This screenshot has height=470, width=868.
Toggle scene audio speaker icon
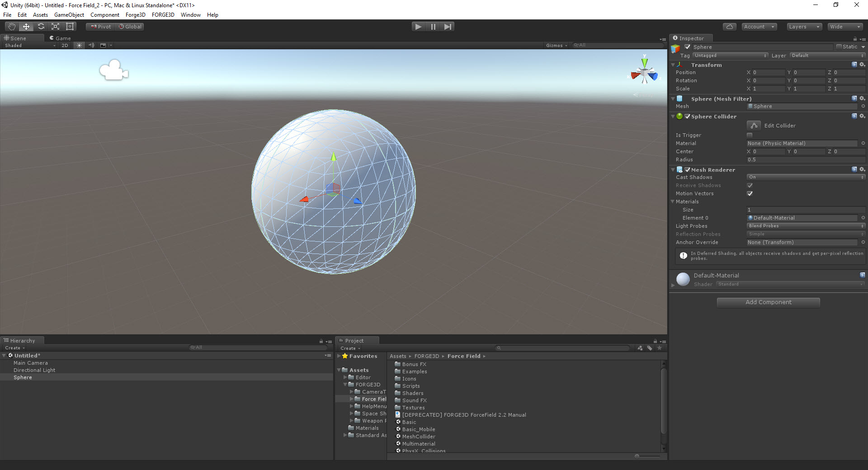[x=91, y=45]
